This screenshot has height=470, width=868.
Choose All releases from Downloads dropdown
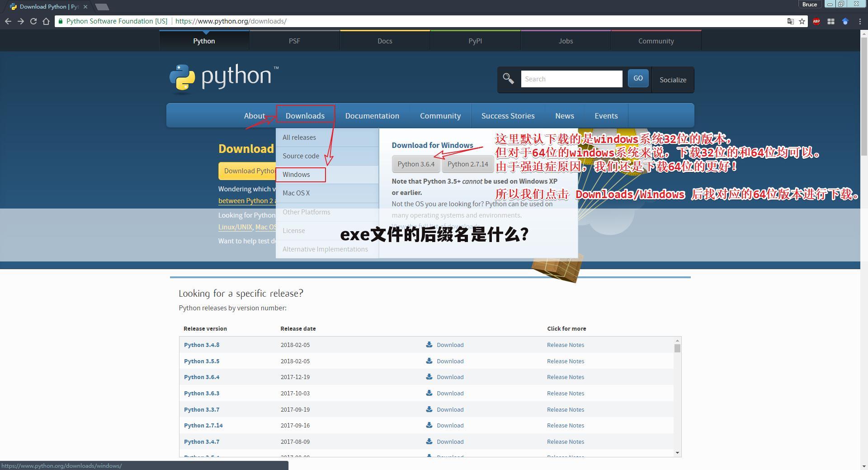coord(327,138)
